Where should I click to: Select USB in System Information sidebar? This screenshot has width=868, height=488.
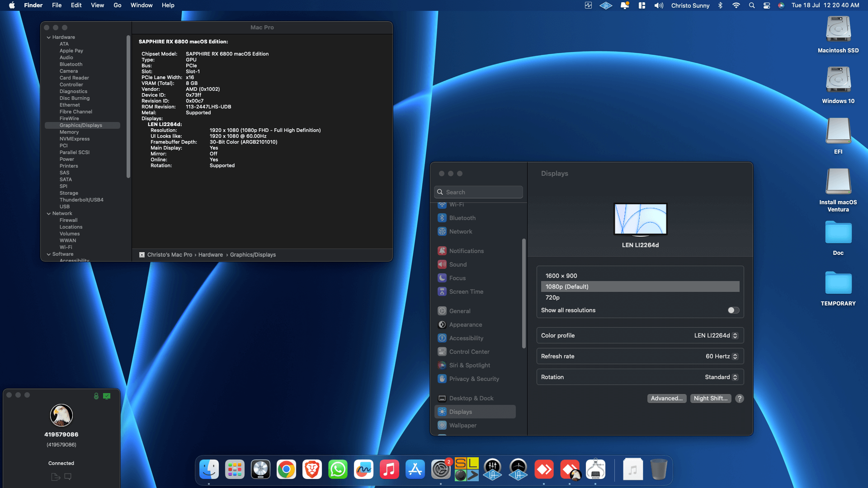[65, 206]
